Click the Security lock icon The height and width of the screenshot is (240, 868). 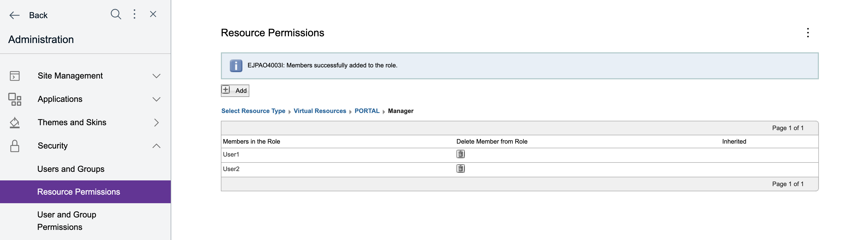point(14,146)
